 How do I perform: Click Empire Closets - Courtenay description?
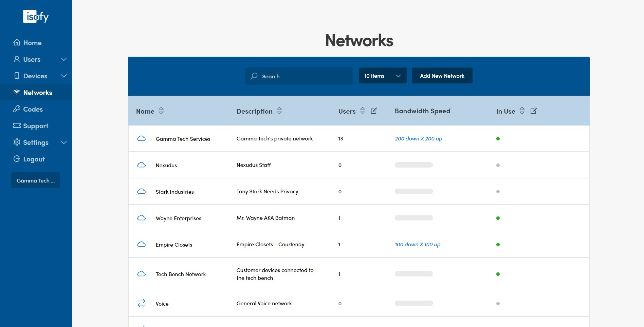click(270, 244)
